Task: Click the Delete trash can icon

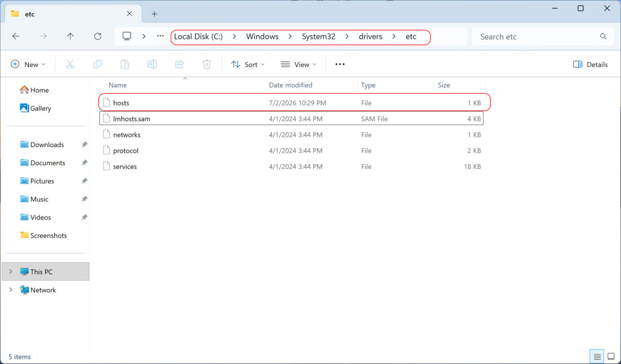Action: coord(207,65)
